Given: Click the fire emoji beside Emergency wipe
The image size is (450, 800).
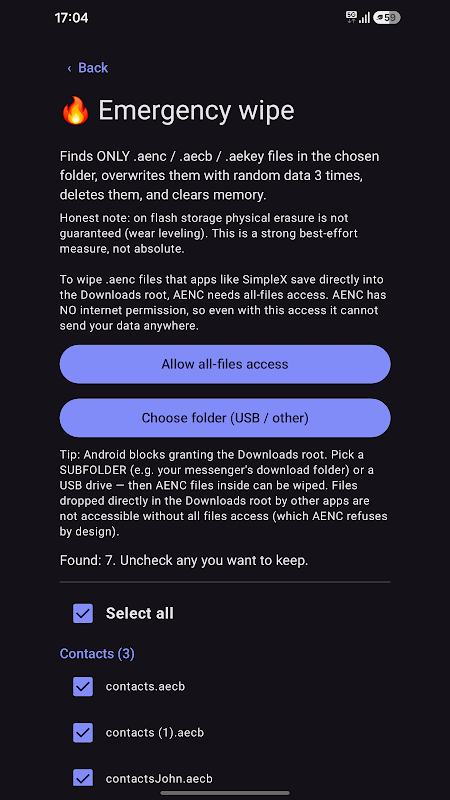Looking at the screenshot, I should [76, 110].
